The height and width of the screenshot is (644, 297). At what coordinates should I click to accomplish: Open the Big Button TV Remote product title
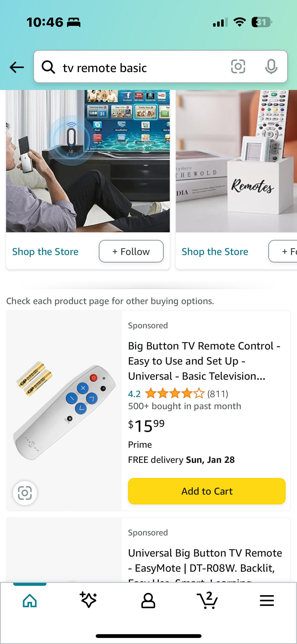click(204, 361)
